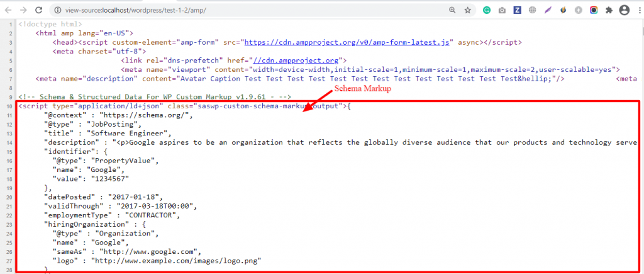Screen dimensions: 644x274
Task: Open the Extensions puzzle piece menu
Action: [609, 10]
